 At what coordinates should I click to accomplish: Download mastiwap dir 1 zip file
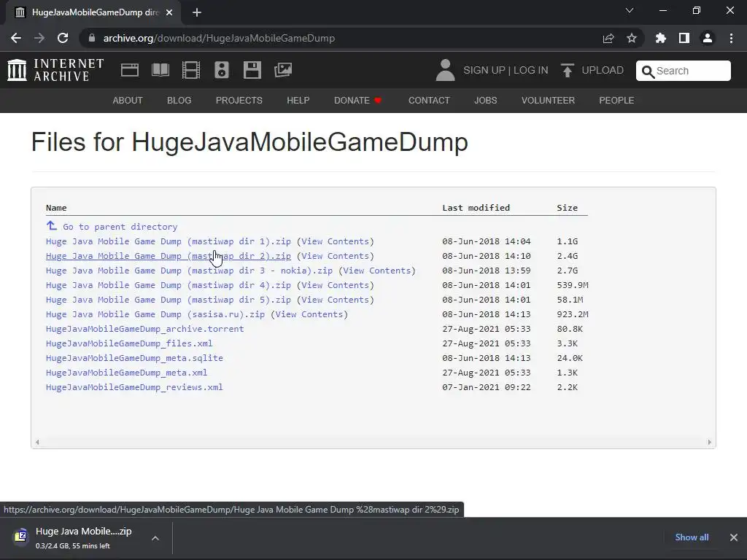[169, 241]
